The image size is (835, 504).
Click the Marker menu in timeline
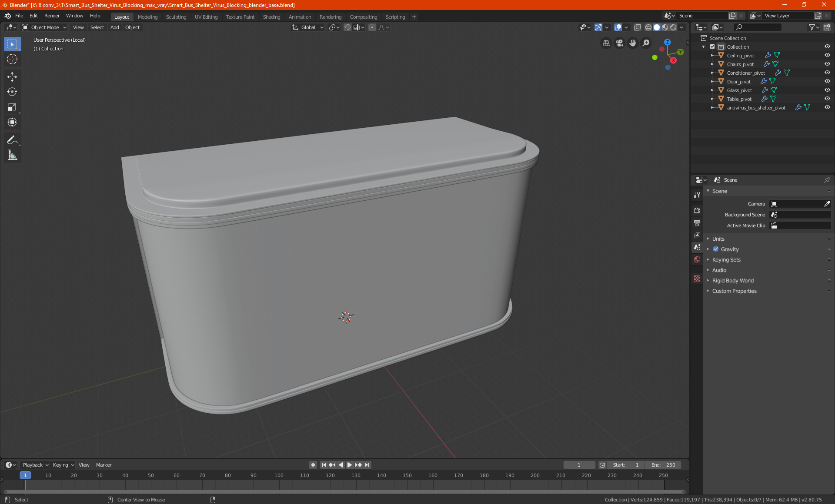click(x=104, y=465)
